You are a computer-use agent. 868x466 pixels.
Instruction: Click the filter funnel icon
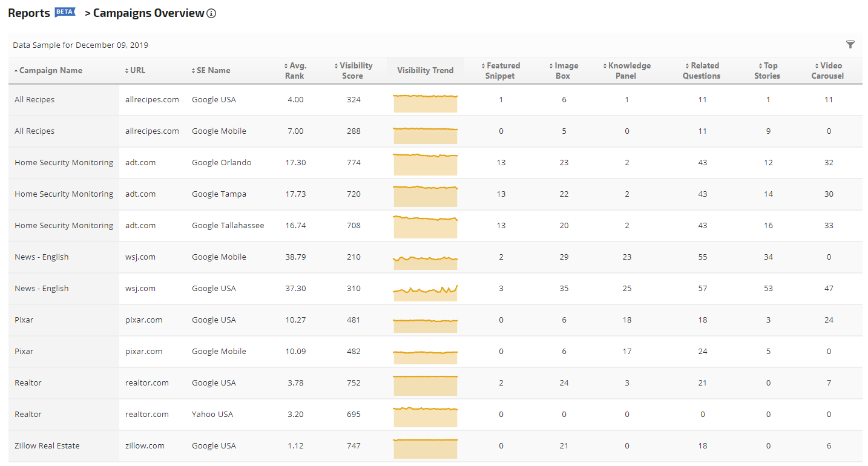[850, 44]
